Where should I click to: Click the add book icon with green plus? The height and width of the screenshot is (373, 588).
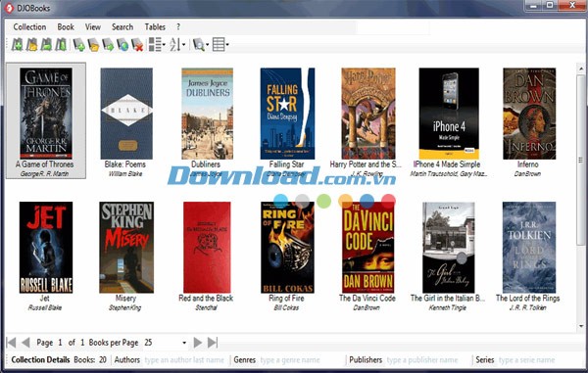tap(78, 45)
